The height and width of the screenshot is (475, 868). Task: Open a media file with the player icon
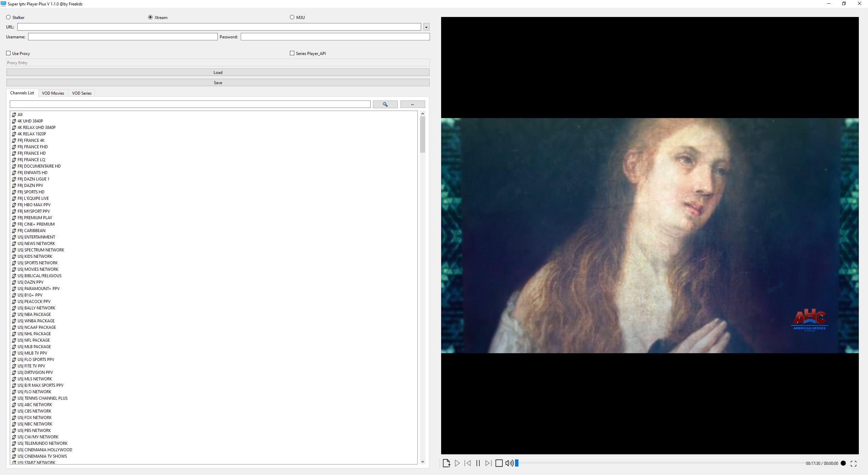[446, 463]
